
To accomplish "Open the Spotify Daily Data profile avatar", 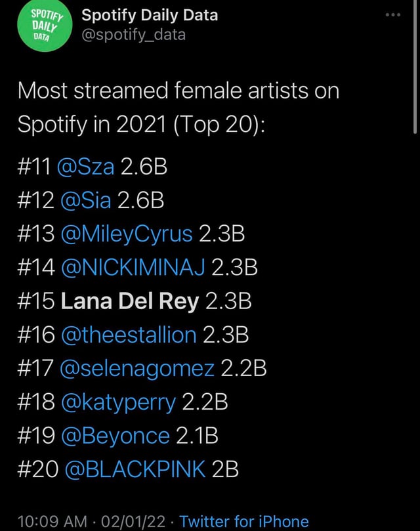I will [45, 26].
